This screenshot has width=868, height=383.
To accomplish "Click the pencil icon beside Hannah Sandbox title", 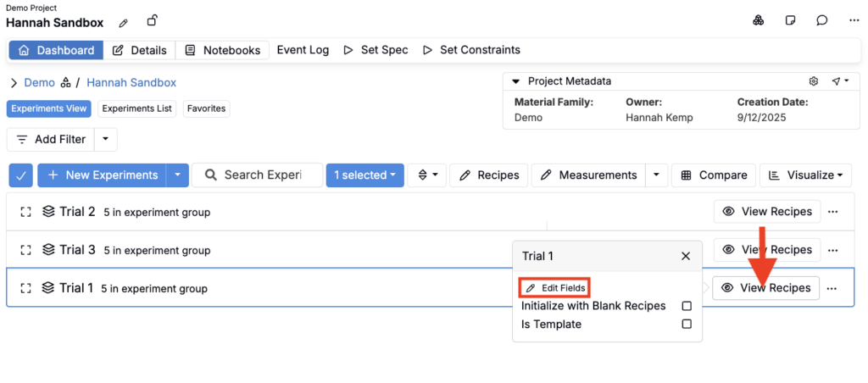I will (x=124, y=22).
